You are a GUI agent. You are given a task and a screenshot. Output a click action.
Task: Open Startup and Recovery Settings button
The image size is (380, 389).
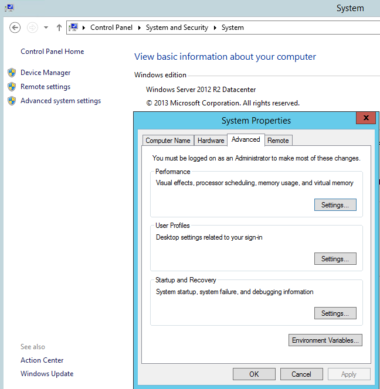point(335,313)
